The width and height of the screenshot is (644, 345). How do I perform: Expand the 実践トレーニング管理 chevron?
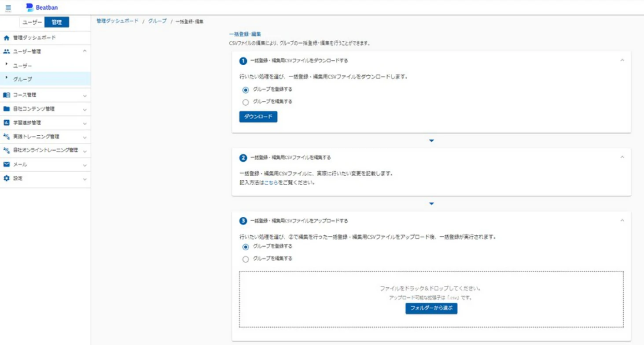tap(85, 137)
